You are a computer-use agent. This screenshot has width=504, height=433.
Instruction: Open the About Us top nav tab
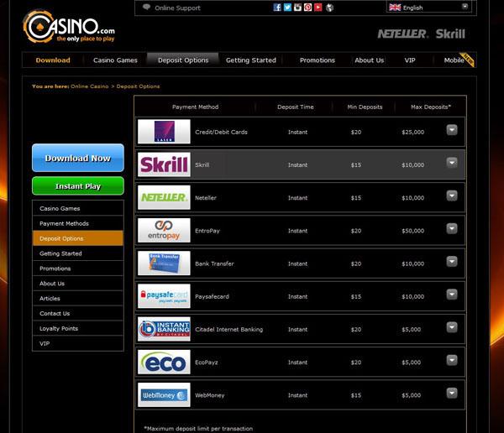(x=369, y=60)
